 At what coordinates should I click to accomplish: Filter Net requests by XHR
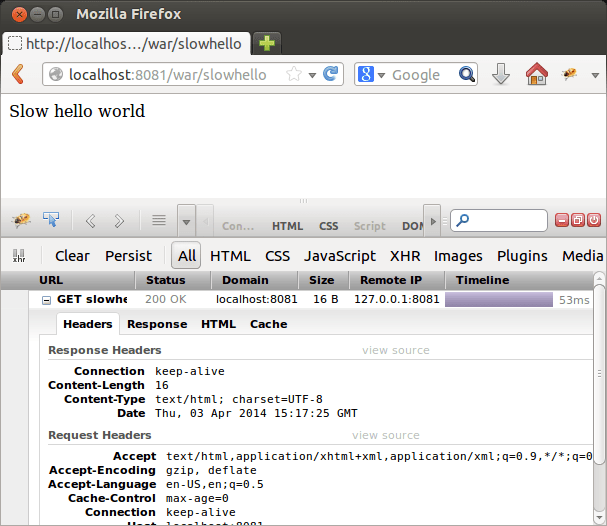(x=404, y=256)
